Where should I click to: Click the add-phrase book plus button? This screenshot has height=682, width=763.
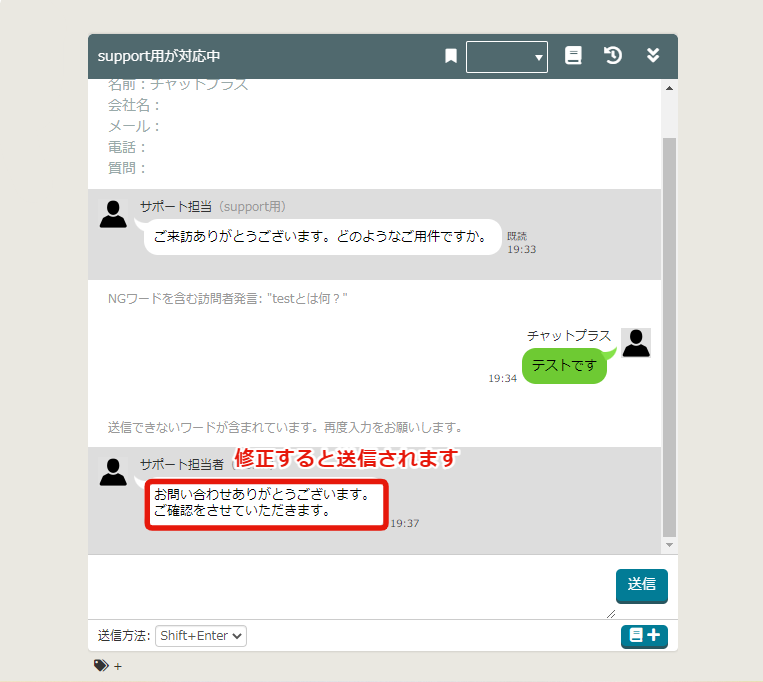[644, 636]
